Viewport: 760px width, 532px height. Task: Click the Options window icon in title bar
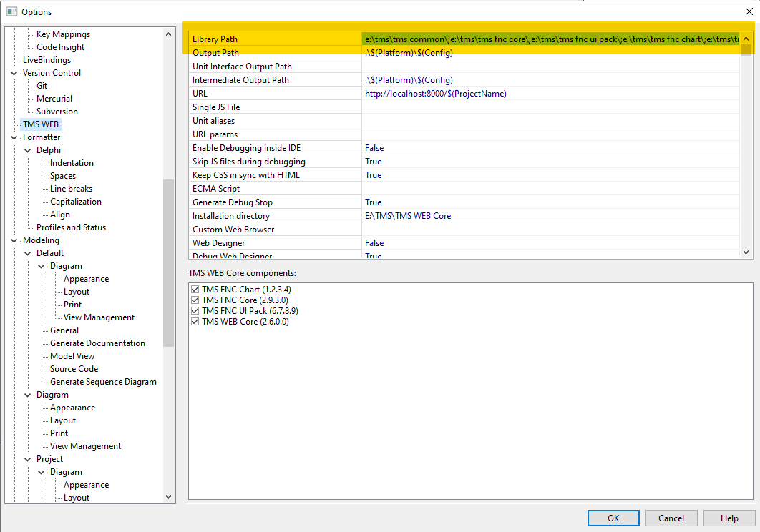(11, 11)
